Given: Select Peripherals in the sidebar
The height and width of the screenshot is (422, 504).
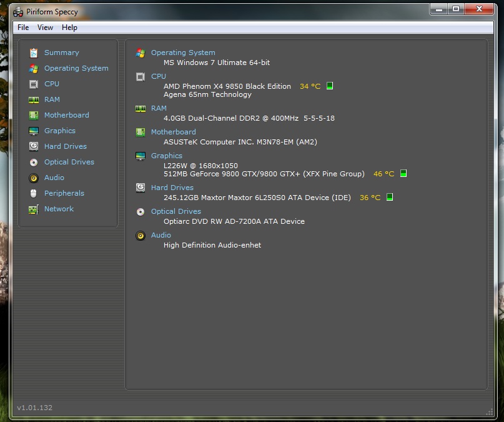Looking at the screenshot, I should (64, 193).
